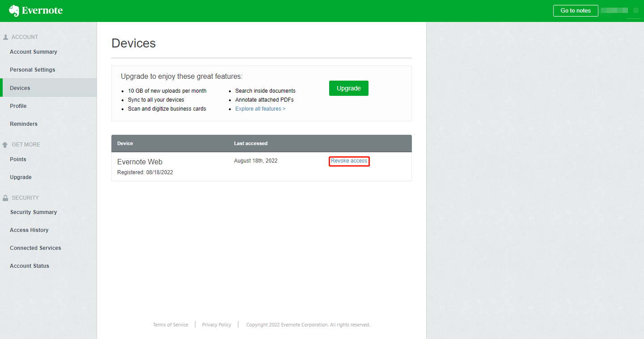Click the Device column header
Image resolution: width=644 pixels, height=339 pixels.
point(125,143)
